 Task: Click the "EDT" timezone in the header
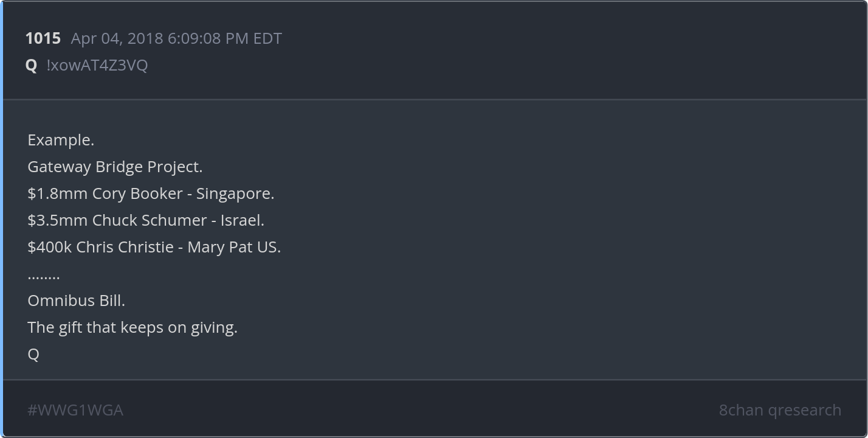click(267, 38)
